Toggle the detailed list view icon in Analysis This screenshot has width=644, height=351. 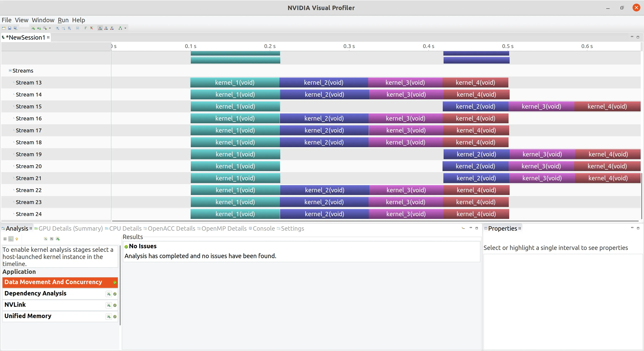tap(11, 239)
